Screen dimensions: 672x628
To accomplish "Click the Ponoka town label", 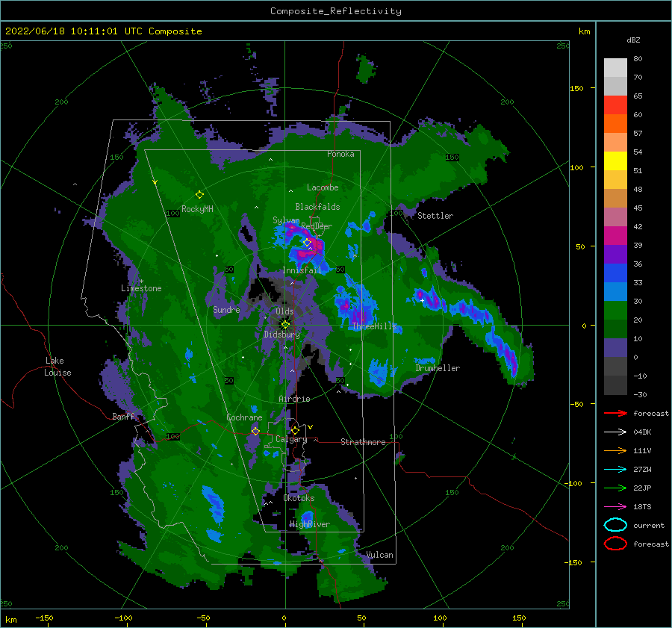I will click(340, 154).
